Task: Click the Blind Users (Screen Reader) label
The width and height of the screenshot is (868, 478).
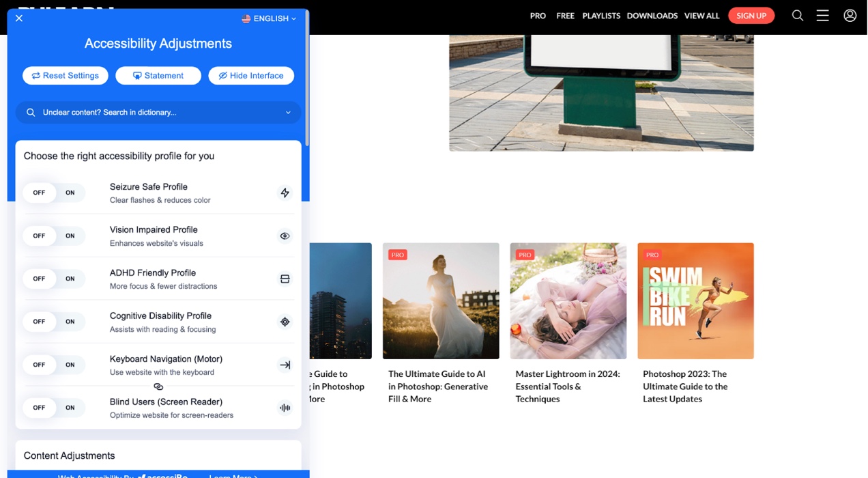Action: [x=166, y=402]
